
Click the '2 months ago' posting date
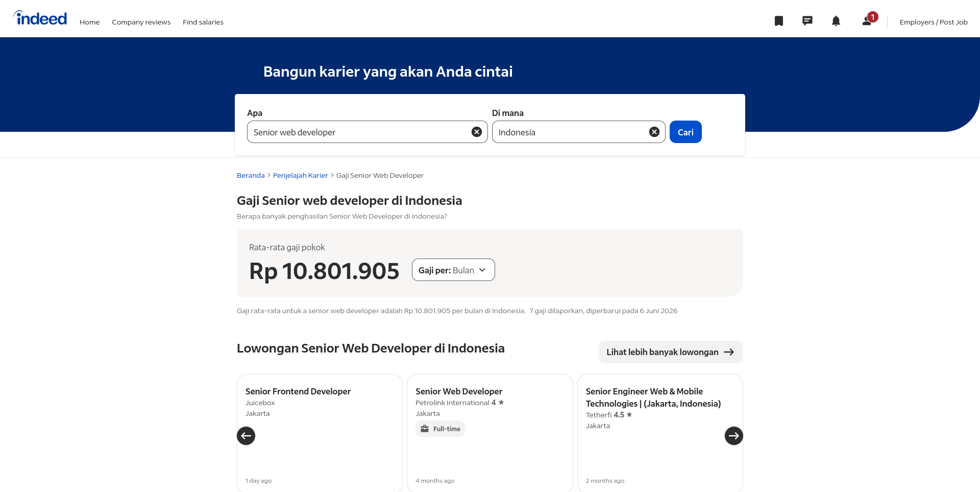(605, 481)
